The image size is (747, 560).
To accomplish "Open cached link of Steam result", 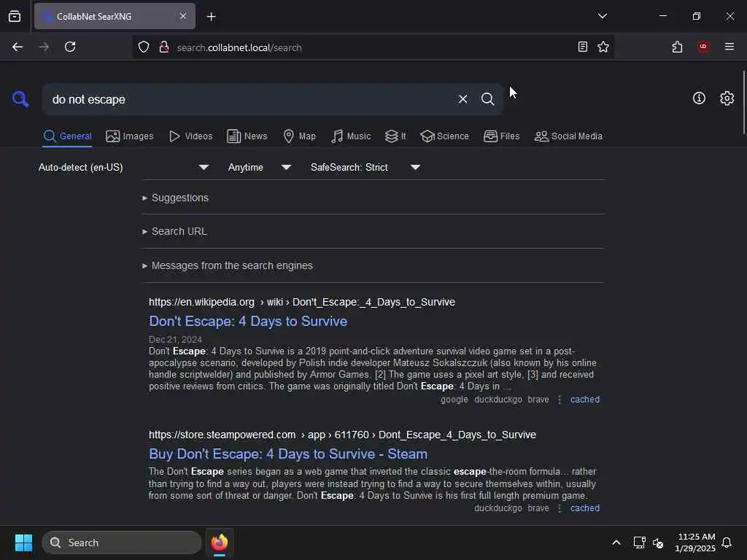I will pos(584,508).
